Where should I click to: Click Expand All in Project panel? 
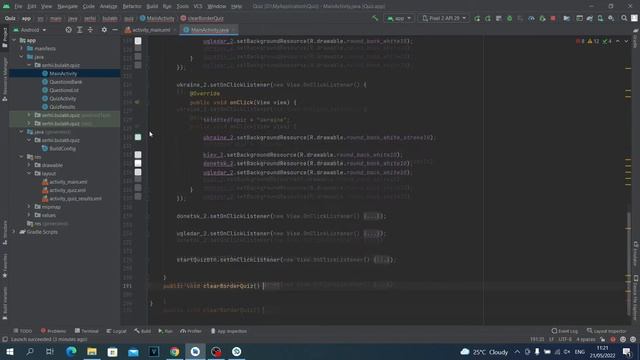tap(80, 30)
